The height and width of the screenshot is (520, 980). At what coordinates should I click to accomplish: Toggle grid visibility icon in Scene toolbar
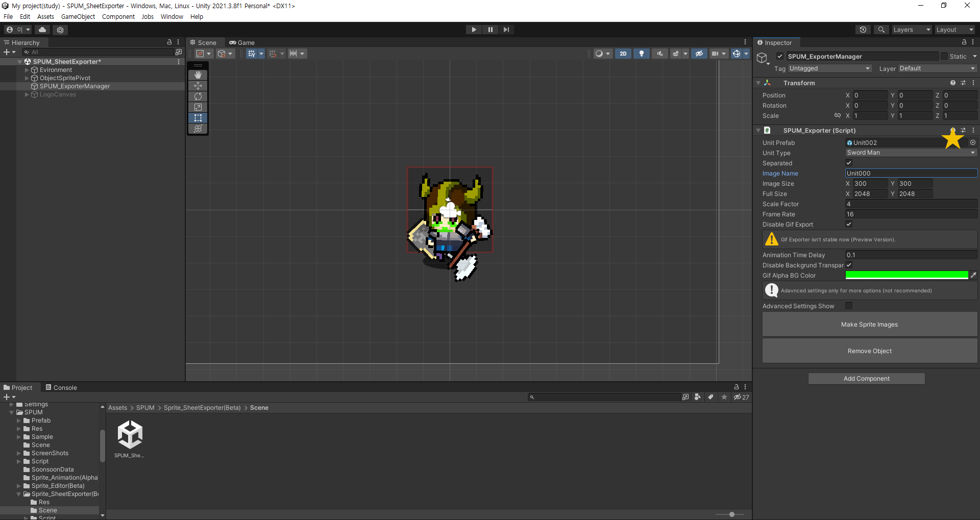pos(252,54)
